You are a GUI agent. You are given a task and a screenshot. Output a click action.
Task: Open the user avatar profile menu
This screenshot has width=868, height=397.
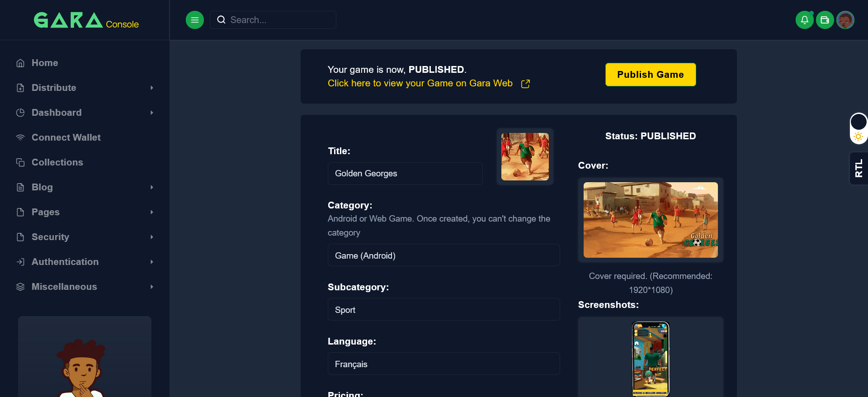pos(845,20)
